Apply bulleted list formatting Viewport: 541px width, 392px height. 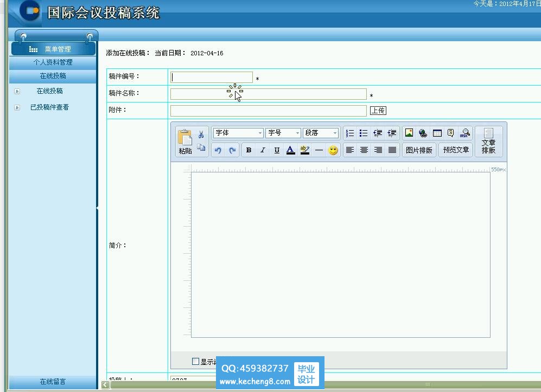pos(364,133)
